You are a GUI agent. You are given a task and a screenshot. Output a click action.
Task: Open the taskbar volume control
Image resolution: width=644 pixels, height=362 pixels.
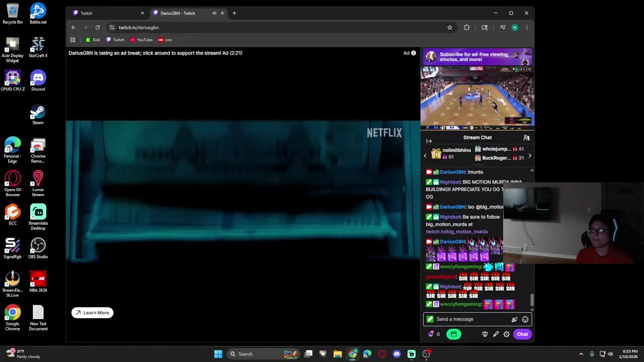[610, 354]
